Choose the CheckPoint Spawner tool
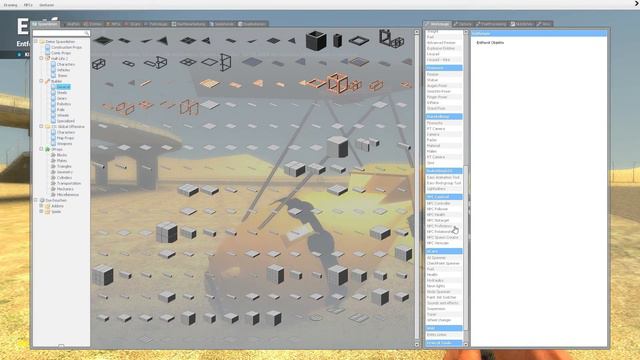The width and height of the screenshot is (640, 360). (x=444, y=263)
